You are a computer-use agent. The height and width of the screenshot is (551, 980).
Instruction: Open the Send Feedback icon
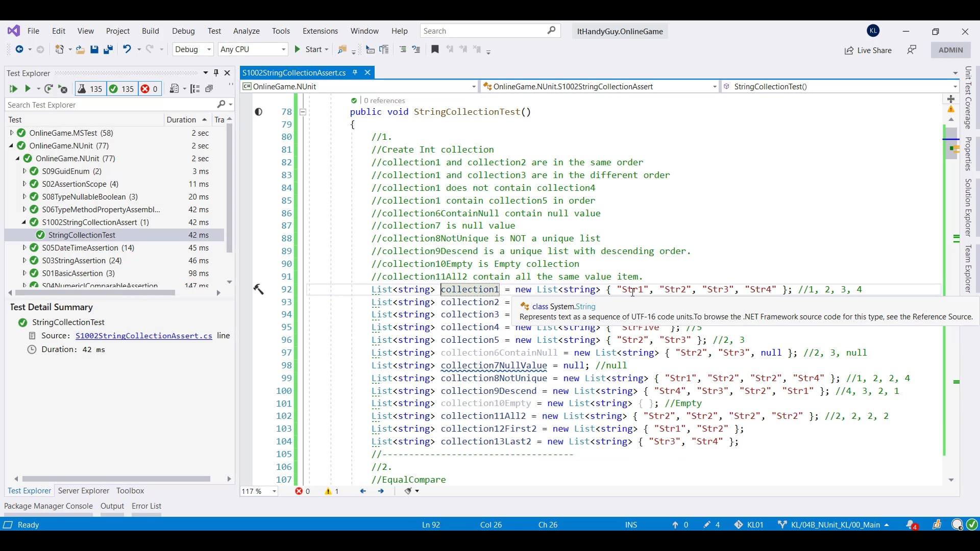[912, 49]
